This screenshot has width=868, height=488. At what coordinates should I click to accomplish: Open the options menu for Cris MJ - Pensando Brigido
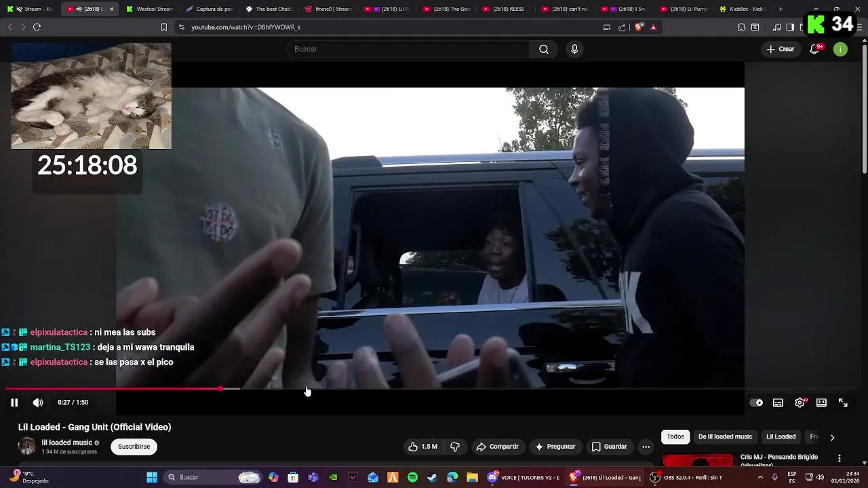click(840, 458)
